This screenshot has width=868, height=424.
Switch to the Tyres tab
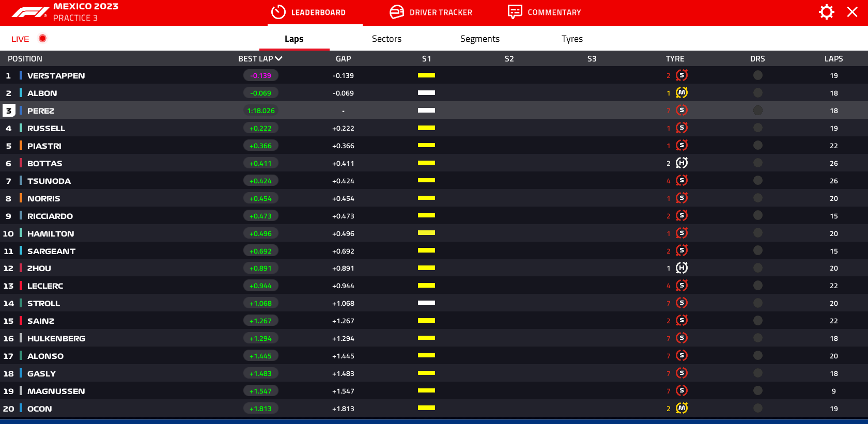pyautogui.click(x=572, y=39)
